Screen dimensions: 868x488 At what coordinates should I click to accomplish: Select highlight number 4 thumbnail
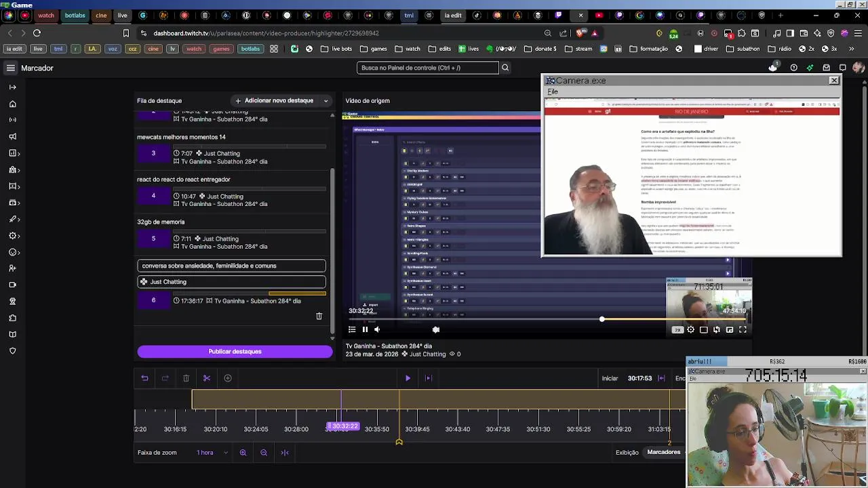[x=153, y=196]
